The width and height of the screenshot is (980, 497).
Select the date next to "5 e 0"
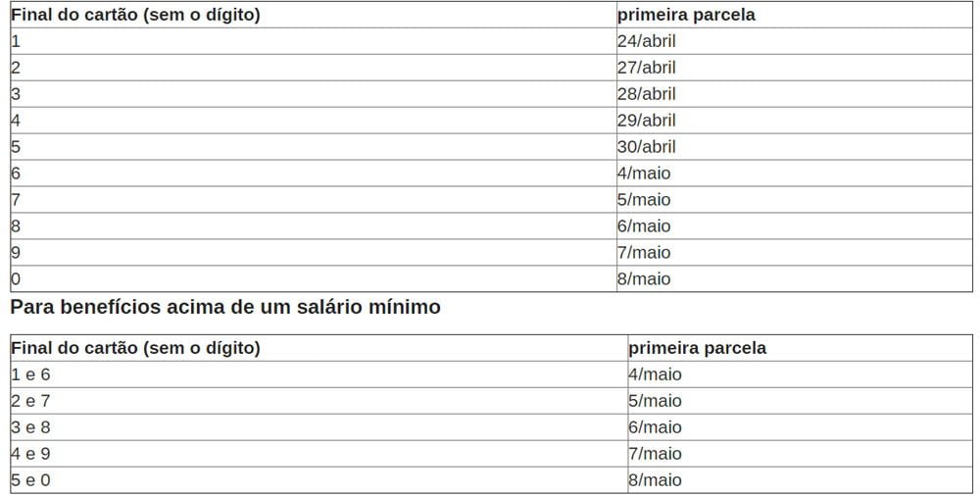(656, 480)
